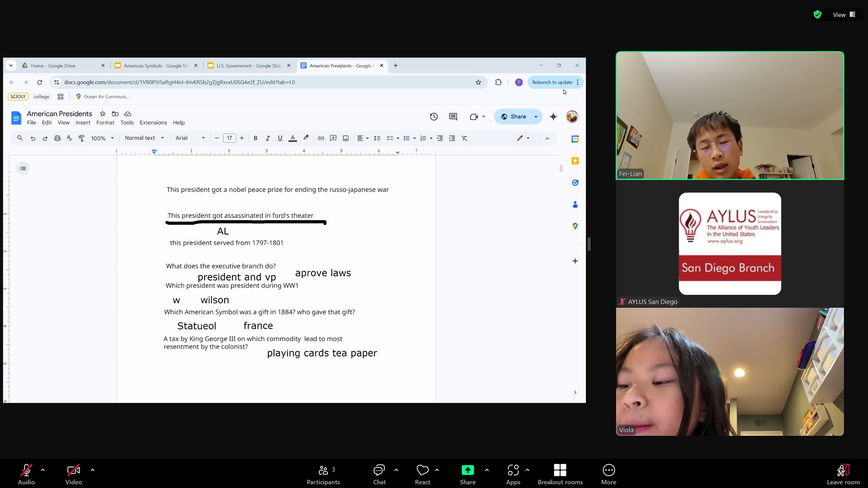
Task: Expand numbered list options arrow
Action: tap(431, 138)
